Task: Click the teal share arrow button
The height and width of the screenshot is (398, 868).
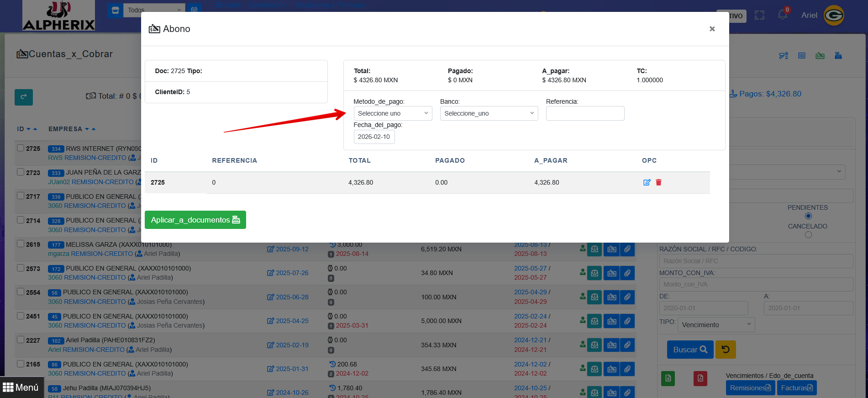Action: pyautogui.click(x=24, y=97)
